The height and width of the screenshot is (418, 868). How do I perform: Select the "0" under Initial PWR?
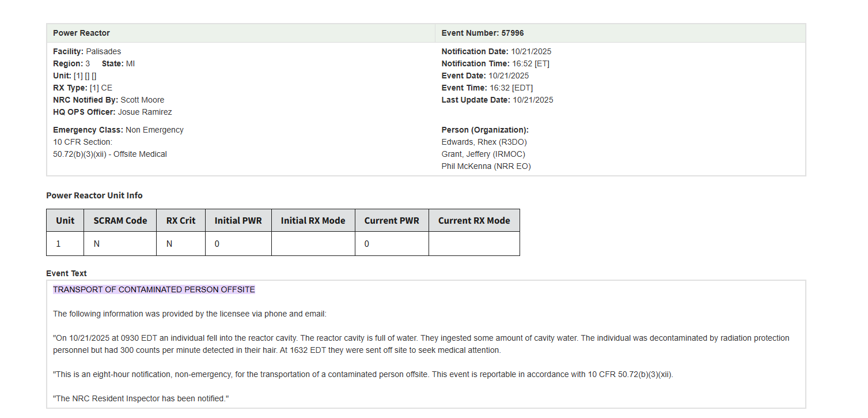(x=217, y=244)
